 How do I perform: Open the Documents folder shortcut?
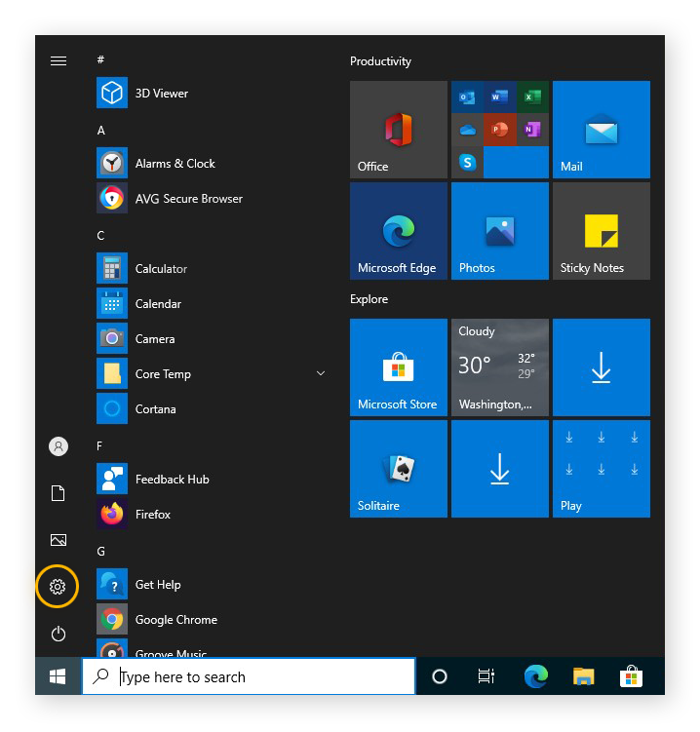[58, 493]
